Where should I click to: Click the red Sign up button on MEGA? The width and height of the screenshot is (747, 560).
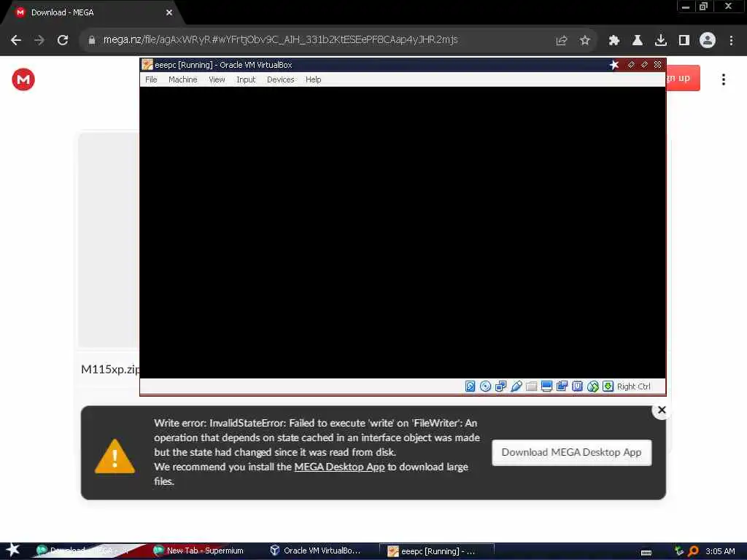(x=683, y=78)
